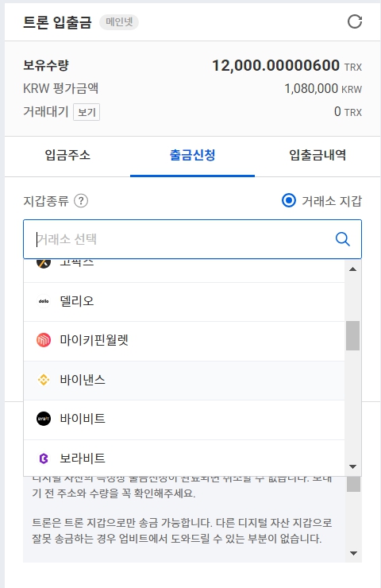Click the refresh icon beside 트론 입출금
Image resolution: width=381 pixels, height=588 pixels.
(x=354, y=21)
